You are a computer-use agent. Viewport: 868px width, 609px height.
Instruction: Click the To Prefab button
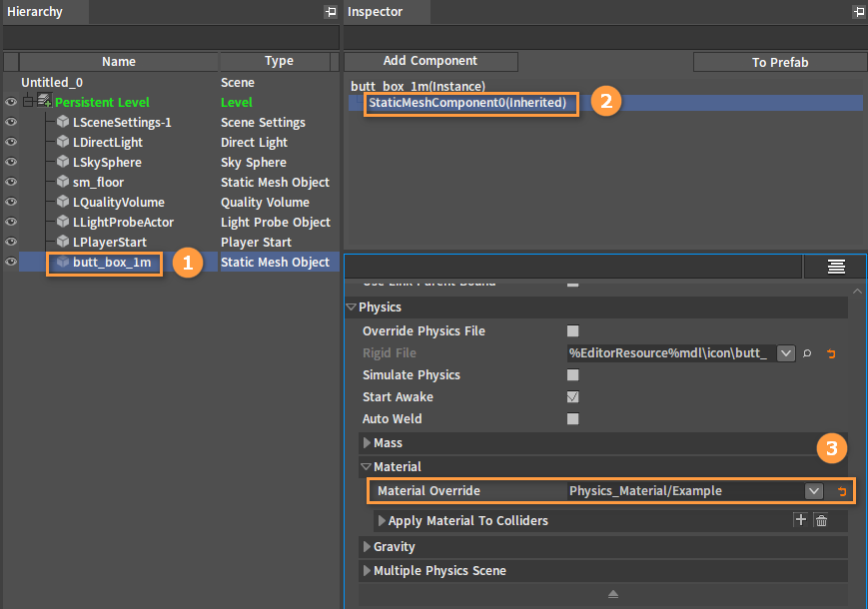click(780, 62)
